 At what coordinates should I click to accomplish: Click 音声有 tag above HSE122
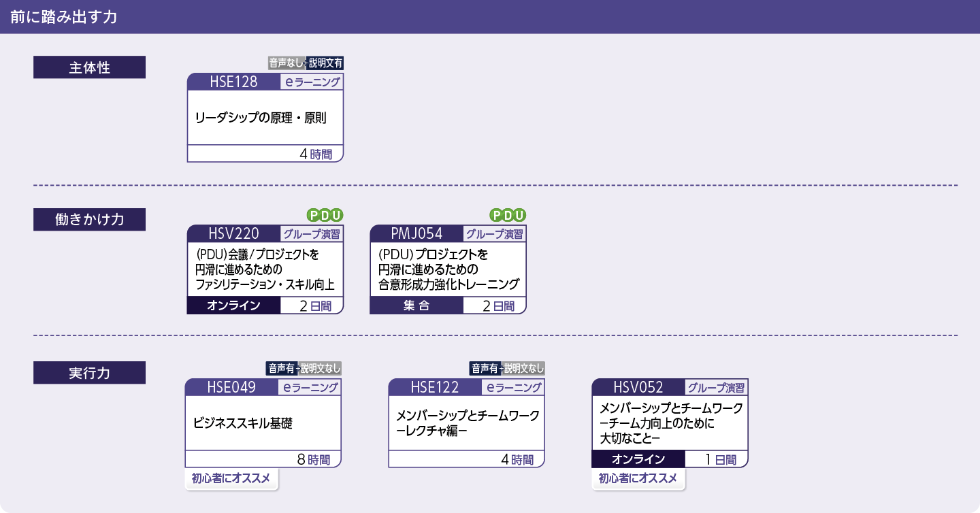click(x=485, y=369)
